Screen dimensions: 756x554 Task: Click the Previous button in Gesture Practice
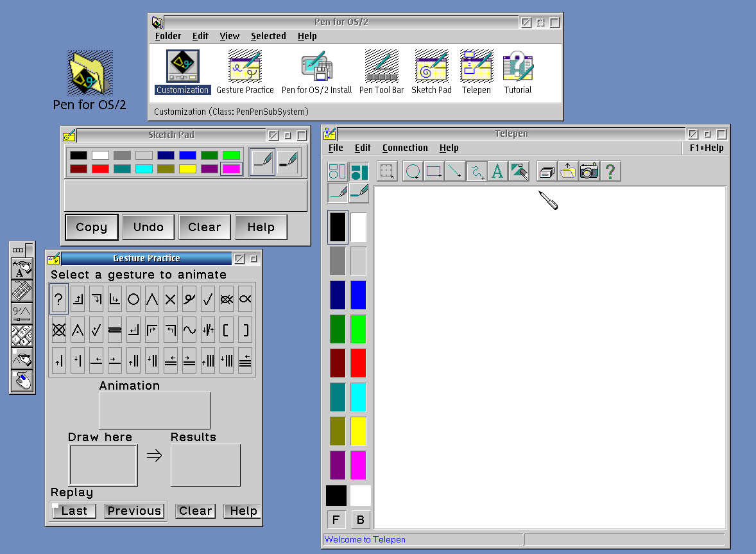(135, 510)
